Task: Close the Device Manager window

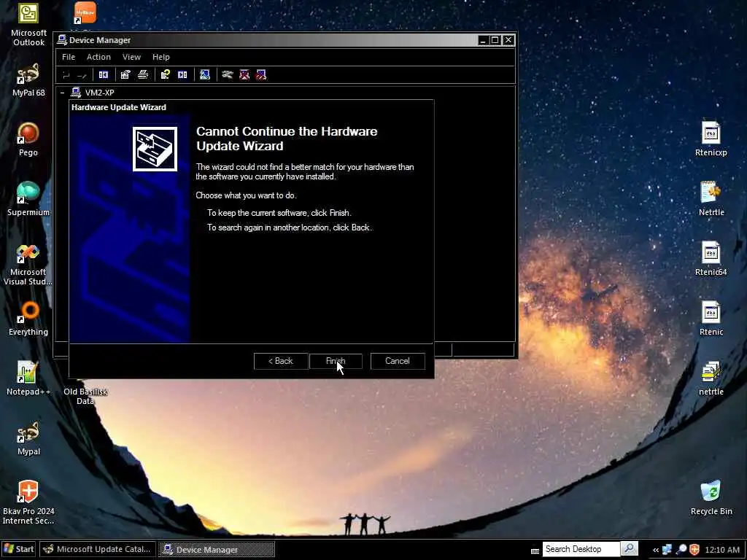Action: point(508,41)
